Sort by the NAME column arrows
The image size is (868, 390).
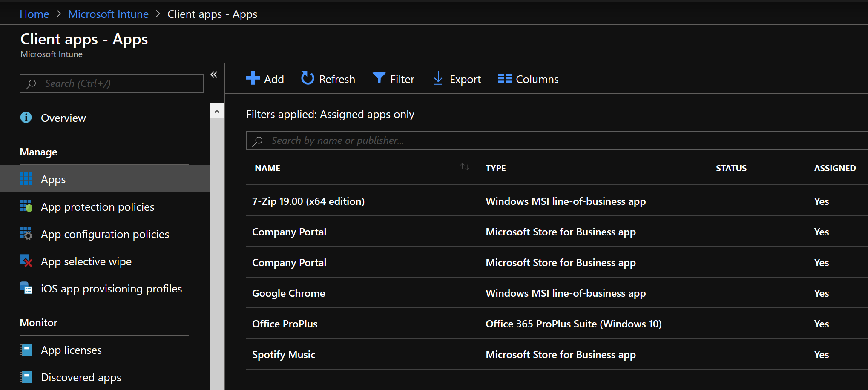pyautogui.click(x=465, y=167)
